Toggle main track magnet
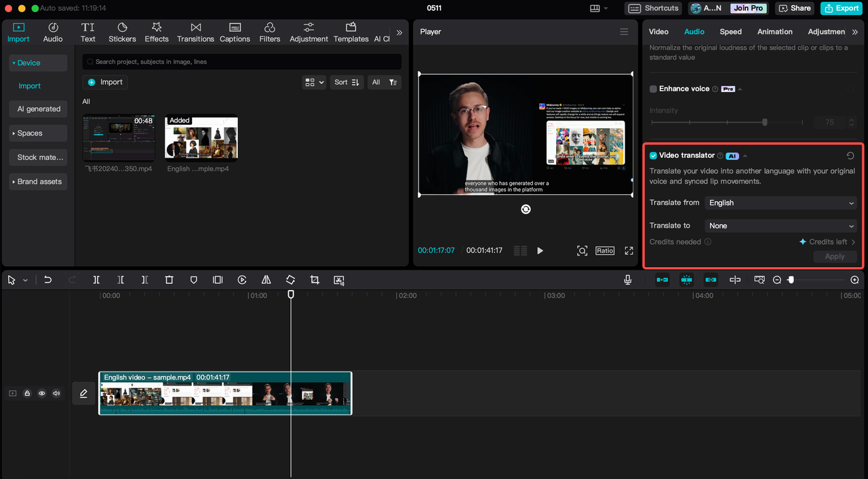This screenshot has height=479, width=868. point(663,280)
